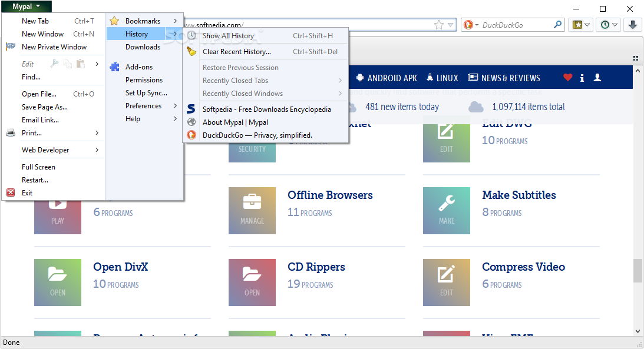Open the DuckDuckGo search engine selector
This screenshot has height=349, width=644.
471,25
